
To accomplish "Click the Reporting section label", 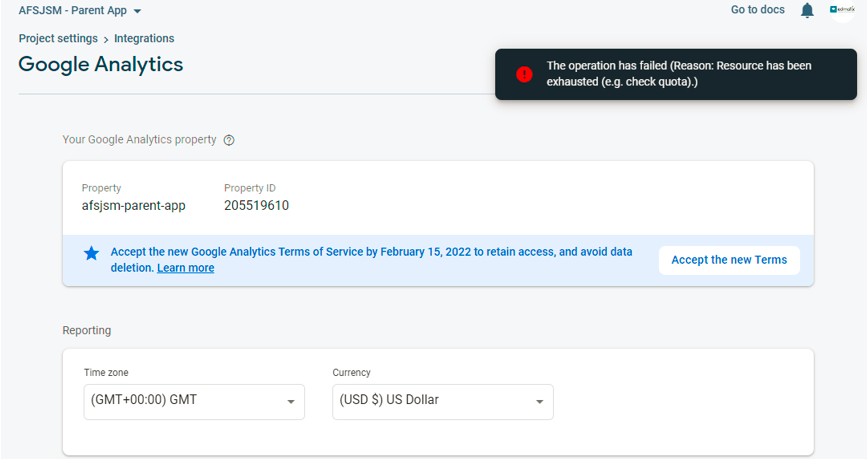I will click(87, 330).
